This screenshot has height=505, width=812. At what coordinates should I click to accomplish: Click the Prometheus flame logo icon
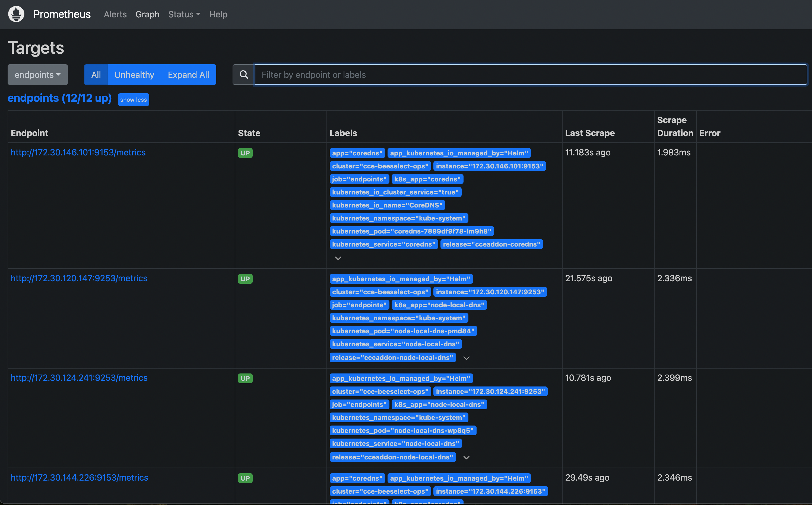tap(16, 14)
